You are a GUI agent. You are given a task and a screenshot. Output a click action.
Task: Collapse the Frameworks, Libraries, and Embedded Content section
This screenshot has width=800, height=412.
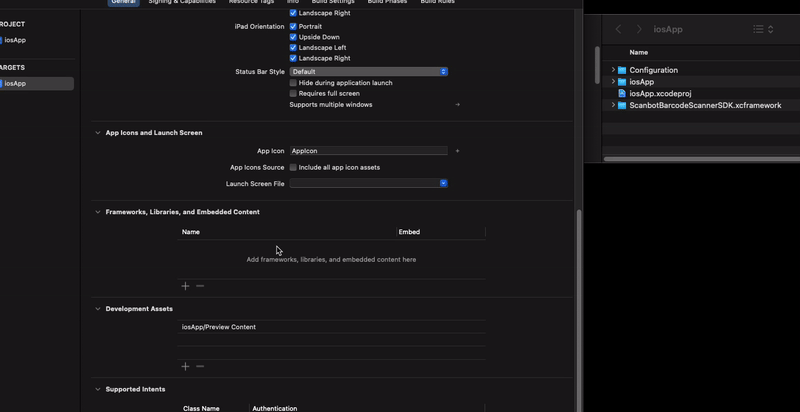pos(98,212)
